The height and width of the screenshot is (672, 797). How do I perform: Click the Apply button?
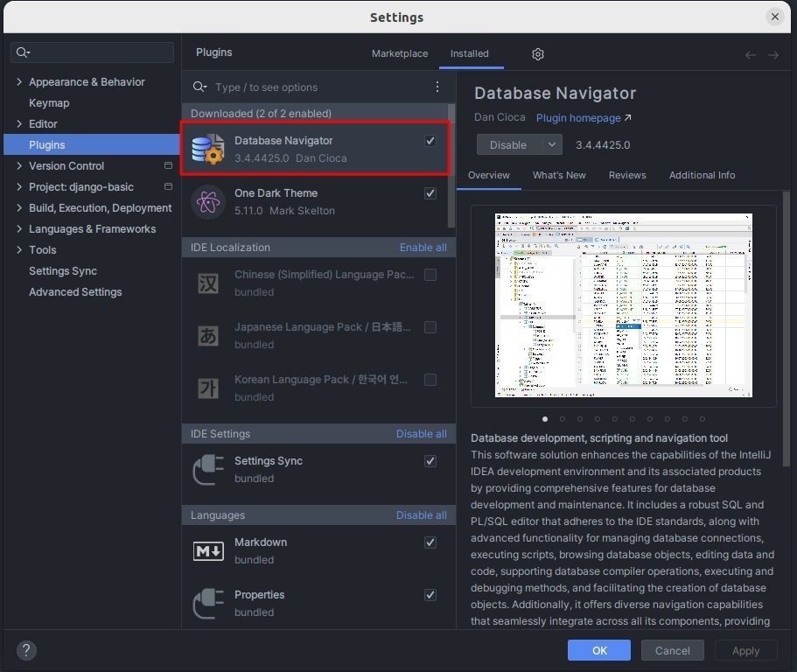745,650
